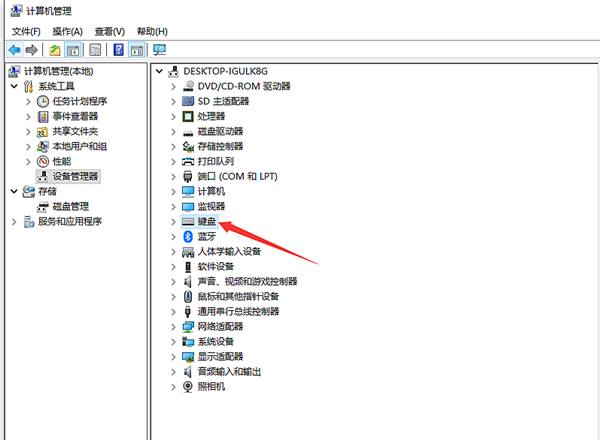This screenshot has width=600, height=440.
Task: Expand the 显示适配器 device category
Action: (173, 357)
